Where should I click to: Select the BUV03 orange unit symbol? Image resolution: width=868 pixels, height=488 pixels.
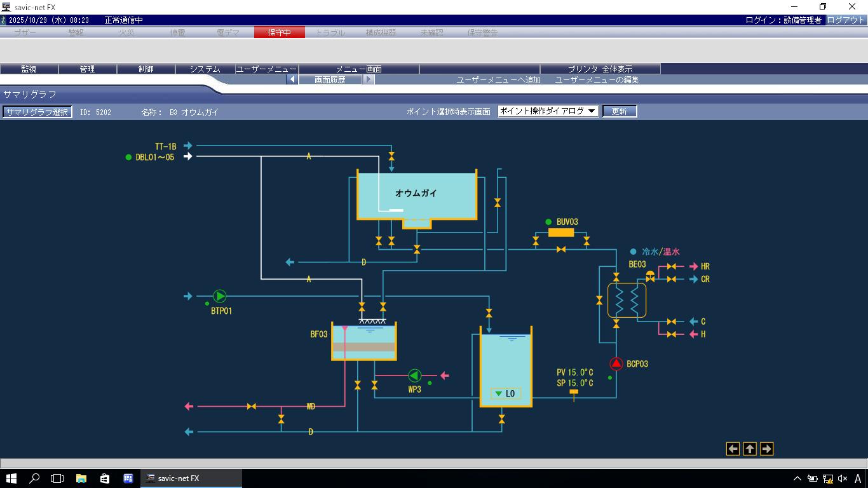560,233
